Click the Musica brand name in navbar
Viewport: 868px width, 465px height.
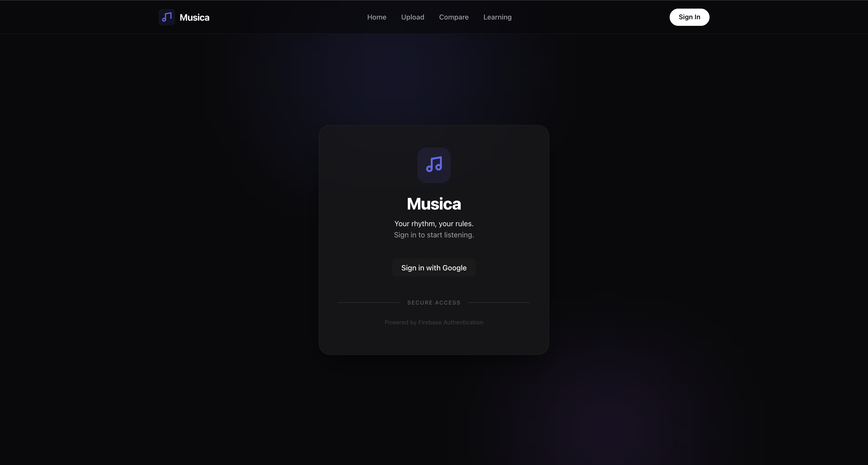point(194,18)
